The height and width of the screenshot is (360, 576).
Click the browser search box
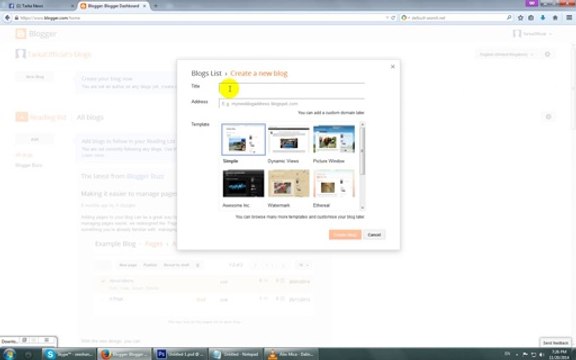[x=457, y=18]
